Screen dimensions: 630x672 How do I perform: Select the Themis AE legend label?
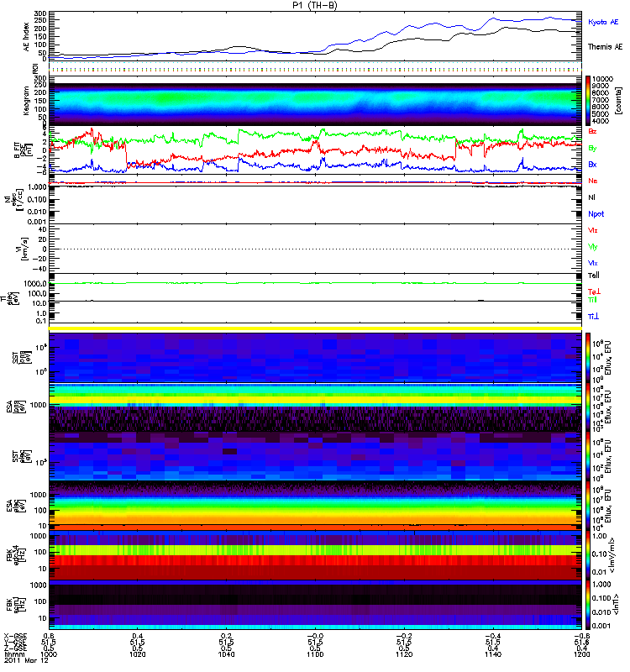tap(605, 47)
